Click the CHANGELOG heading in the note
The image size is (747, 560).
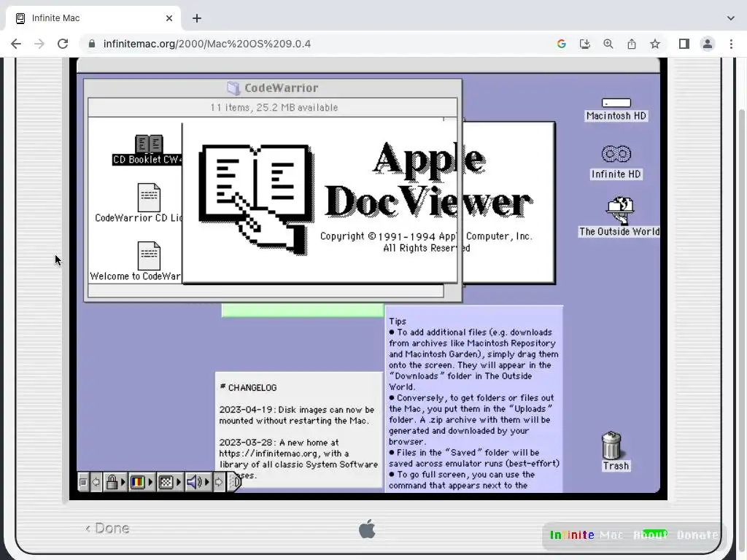coord(248,387)
